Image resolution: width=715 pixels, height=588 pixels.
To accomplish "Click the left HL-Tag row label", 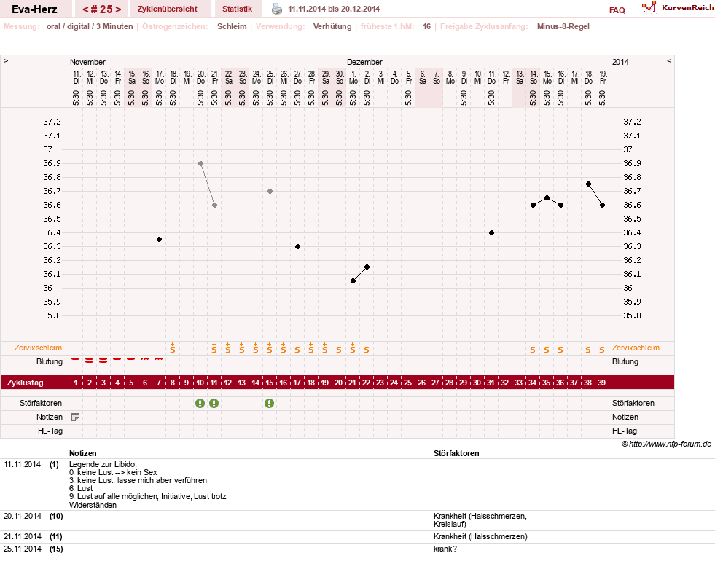I will (x=50, y=431).
